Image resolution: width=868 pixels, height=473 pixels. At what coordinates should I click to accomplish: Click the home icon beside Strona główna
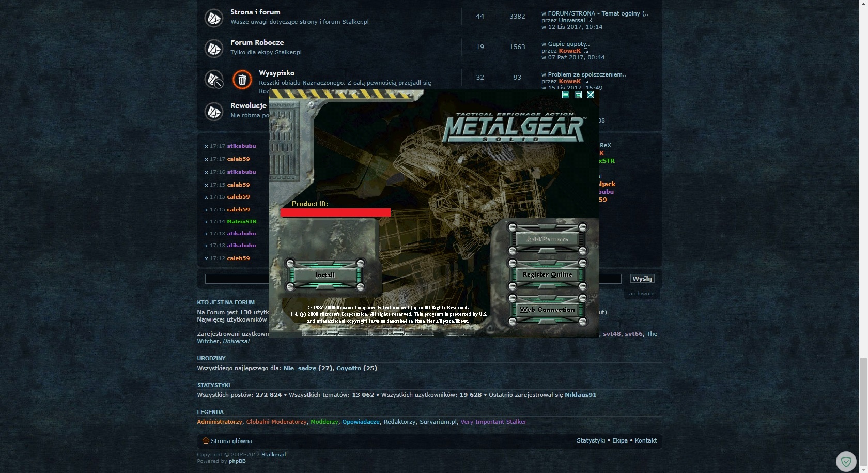206,441
